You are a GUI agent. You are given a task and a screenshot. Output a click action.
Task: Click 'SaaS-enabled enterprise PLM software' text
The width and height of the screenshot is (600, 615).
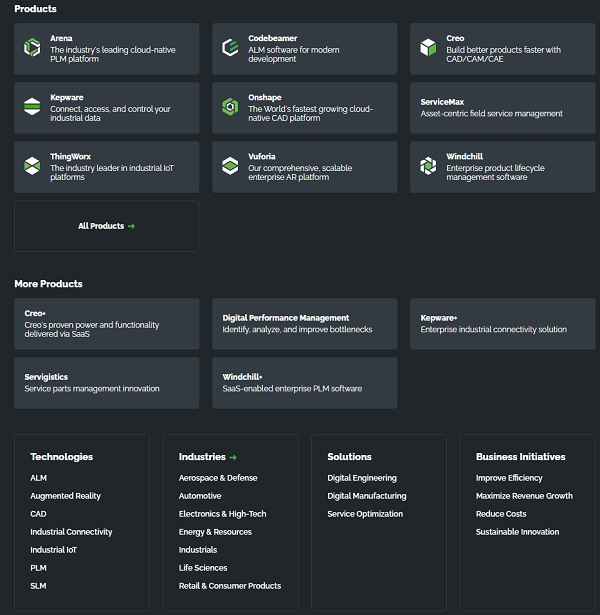[x=292, y=389]
